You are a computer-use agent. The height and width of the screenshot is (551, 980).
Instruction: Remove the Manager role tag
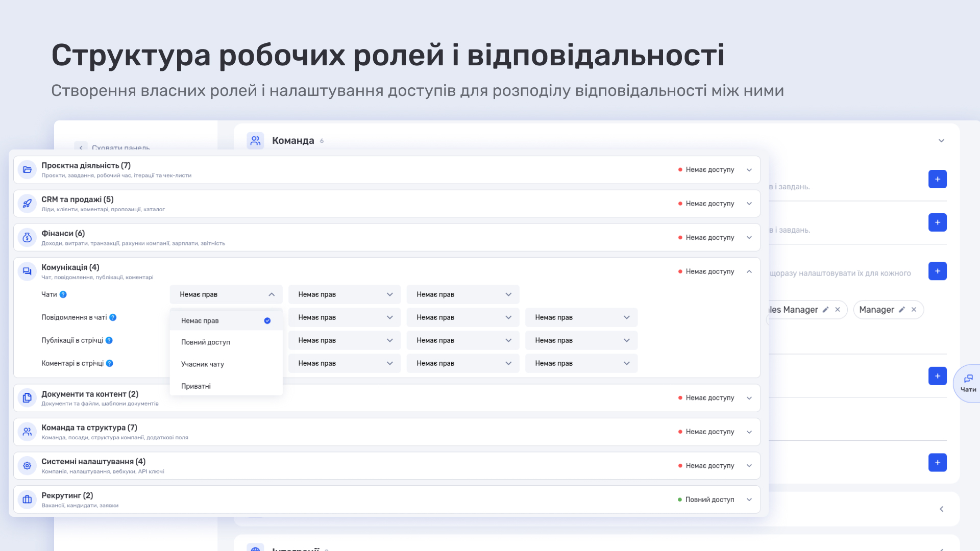pyautogui.click(x=914, y=310)
